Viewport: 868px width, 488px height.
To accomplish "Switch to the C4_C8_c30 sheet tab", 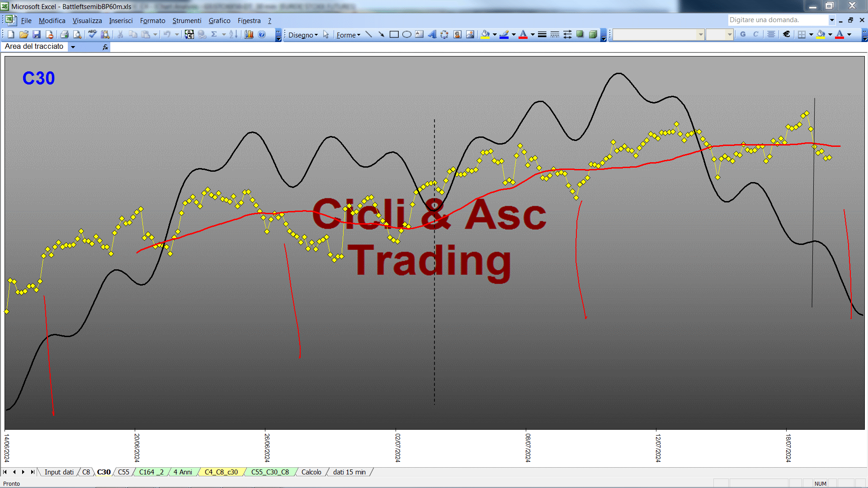I will pyautogui.click(x=221, y=472).
